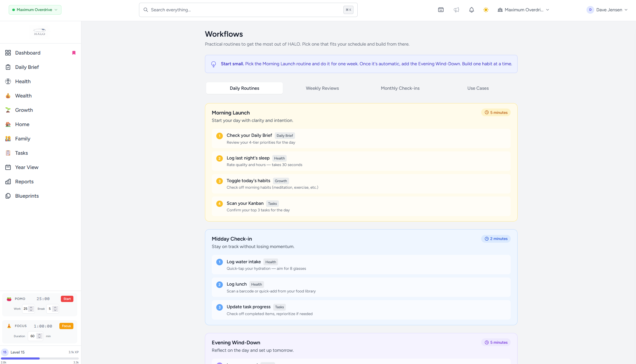636x364 pixels.
Task: Click the HALO logo
Action: (40, 32)
